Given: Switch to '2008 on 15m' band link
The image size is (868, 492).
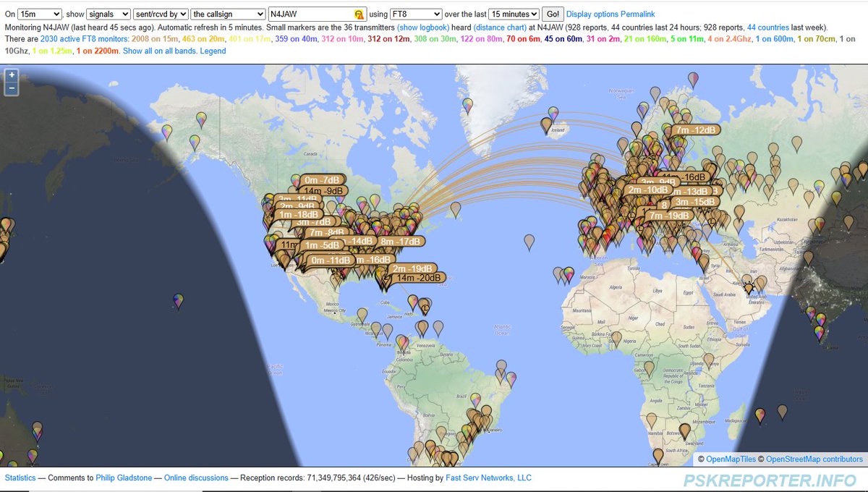Looking at the screenshot, I should pos(156,39).
